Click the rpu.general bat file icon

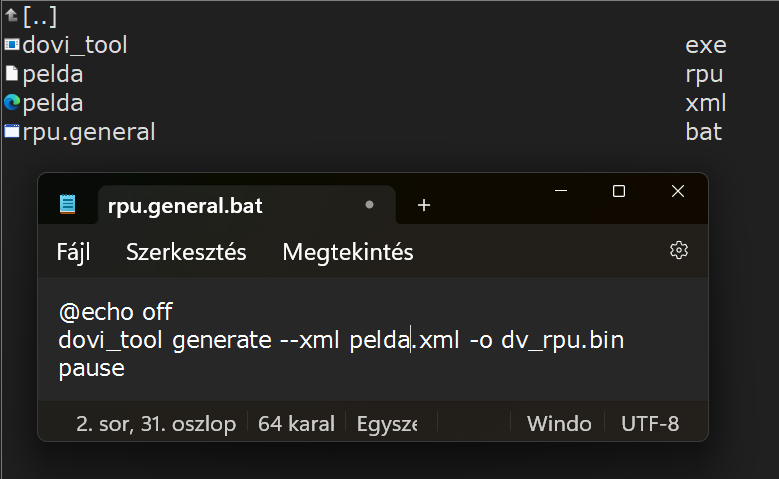[12, 132]
